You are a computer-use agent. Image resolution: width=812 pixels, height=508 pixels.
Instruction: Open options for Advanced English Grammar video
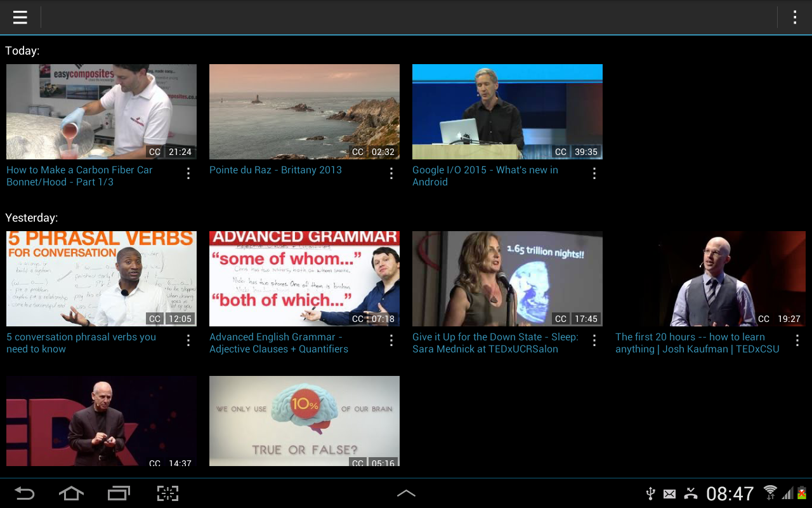click(391, 340)
